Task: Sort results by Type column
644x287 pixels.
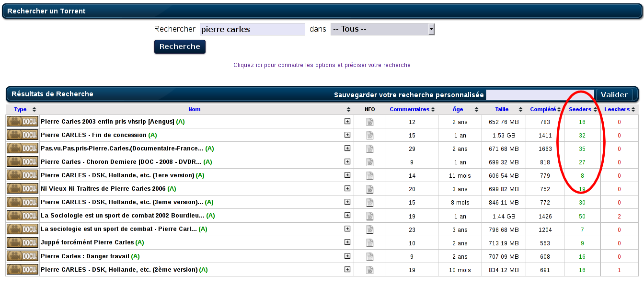Action: tap(21, 109)
